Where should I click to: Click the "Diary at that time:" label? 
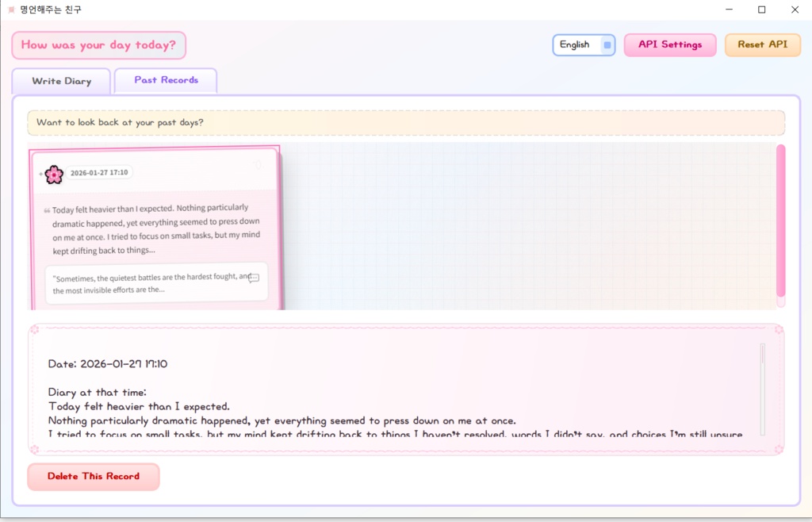pos(98,393)
